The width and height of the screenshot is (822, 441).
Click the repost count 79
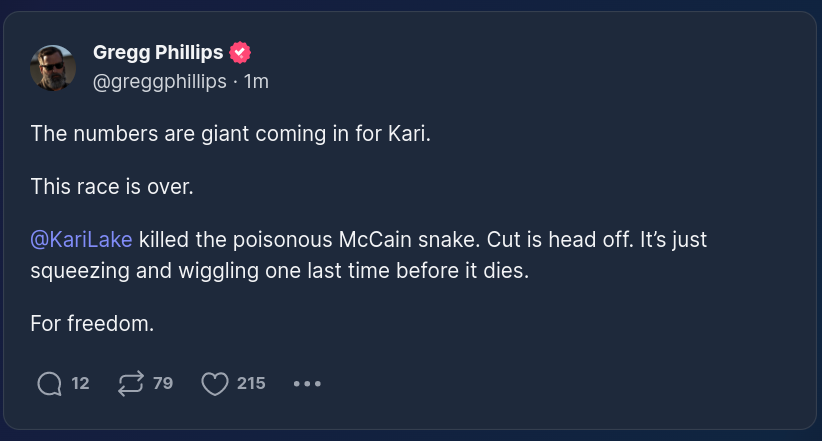pyautogui.click(x=163, y=383)
